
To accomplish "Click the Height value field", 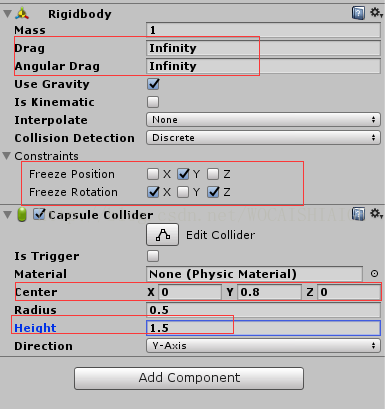I will (x=263, y=328).
